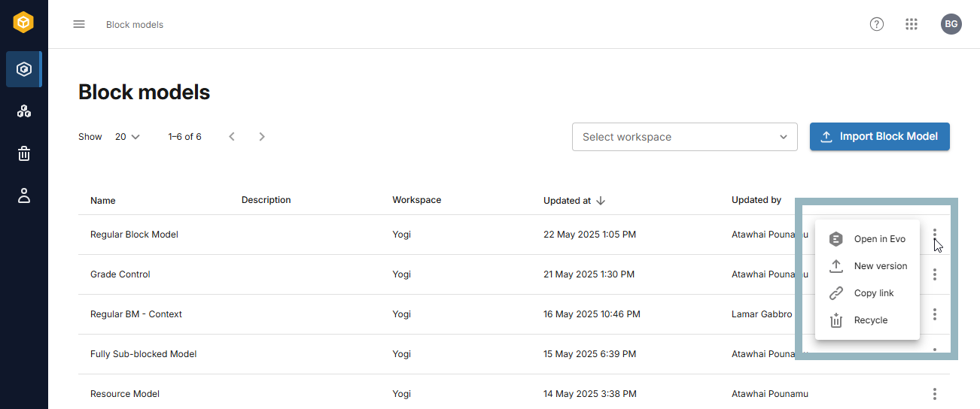The image size is (980, 409).
Task: Toggle the hamburger navigation menu
Action: click(79, 24)
